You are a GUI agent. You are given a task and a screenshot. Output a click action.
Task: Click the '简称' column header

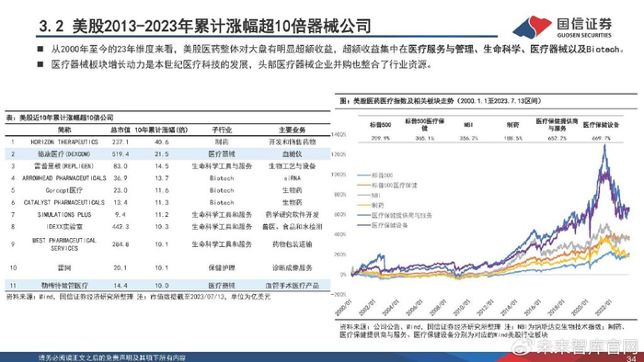[x=64, y=130]
